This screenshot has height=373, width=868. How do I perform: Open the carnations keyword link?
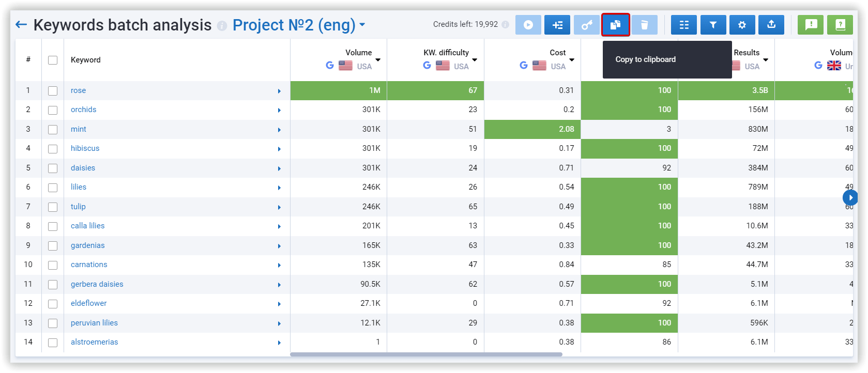tap(89, 265)
